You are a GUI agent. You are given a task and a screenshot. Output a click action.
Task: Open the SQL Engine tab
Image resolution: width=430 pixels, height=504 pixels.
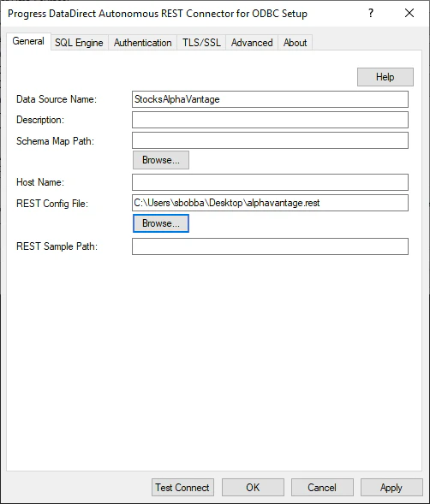[x=79, y=43]
